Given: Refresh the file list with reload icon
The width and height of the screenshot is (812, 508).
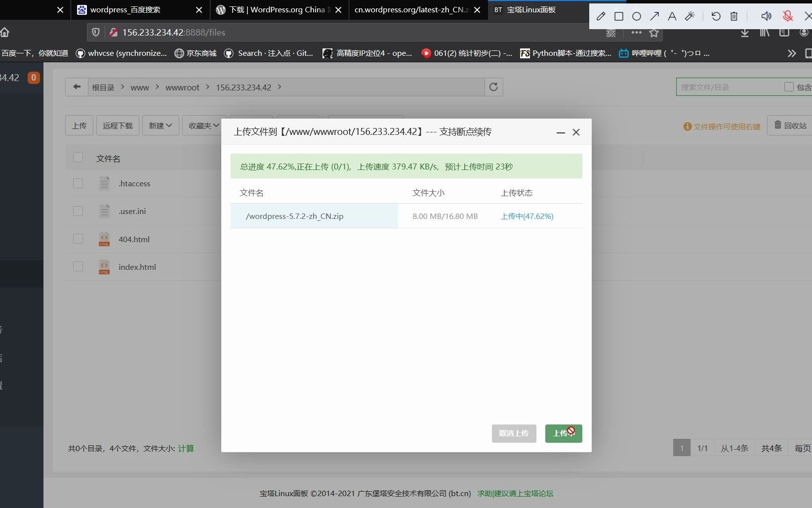Looking at the screenshot, I should tap(493, 87).
